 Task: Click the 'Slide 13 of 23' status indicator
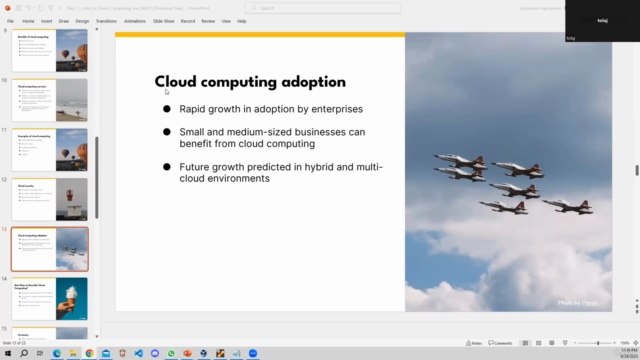pos(14,343)
